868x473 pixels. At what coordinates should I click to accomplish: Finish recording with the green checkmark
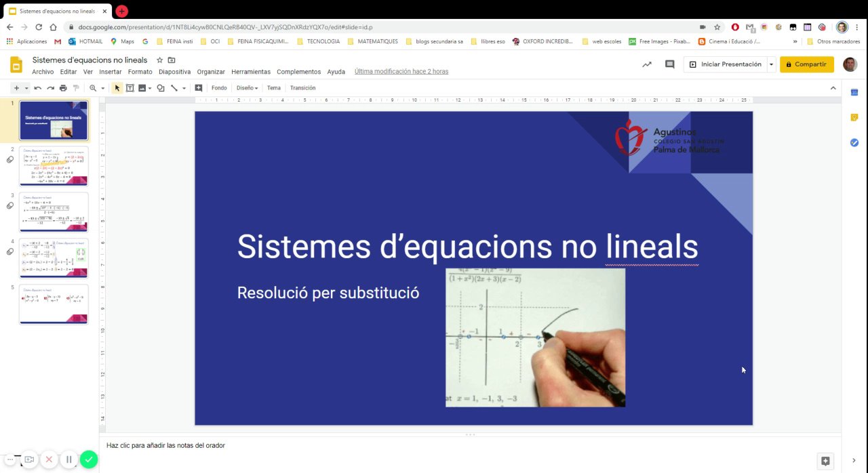[89, 459]
